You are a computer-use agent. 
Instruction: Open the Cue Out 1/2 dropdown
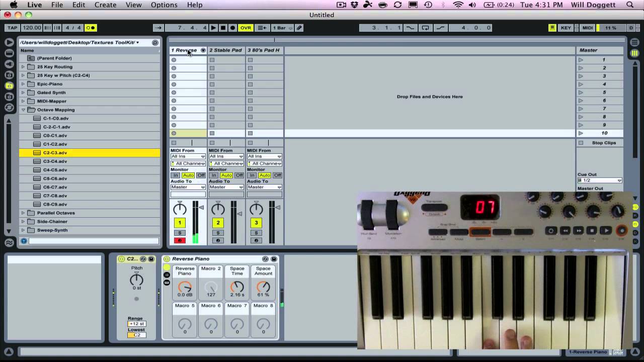pyautogui.click(x=600, y=180)
